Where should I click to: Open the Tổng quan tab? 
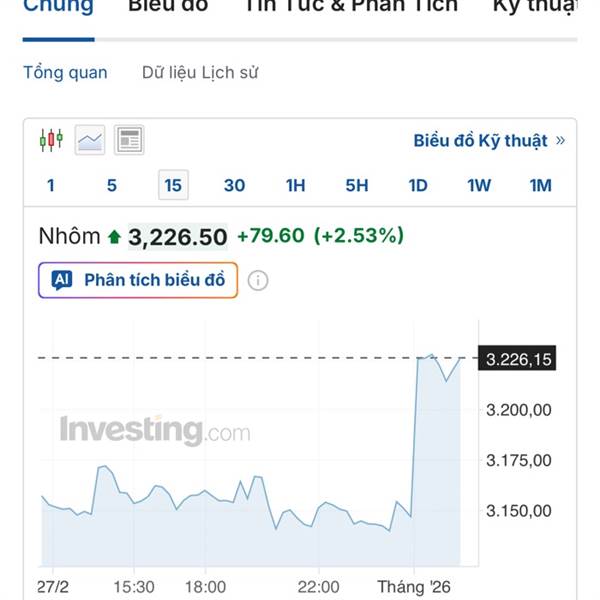[65, 73]
